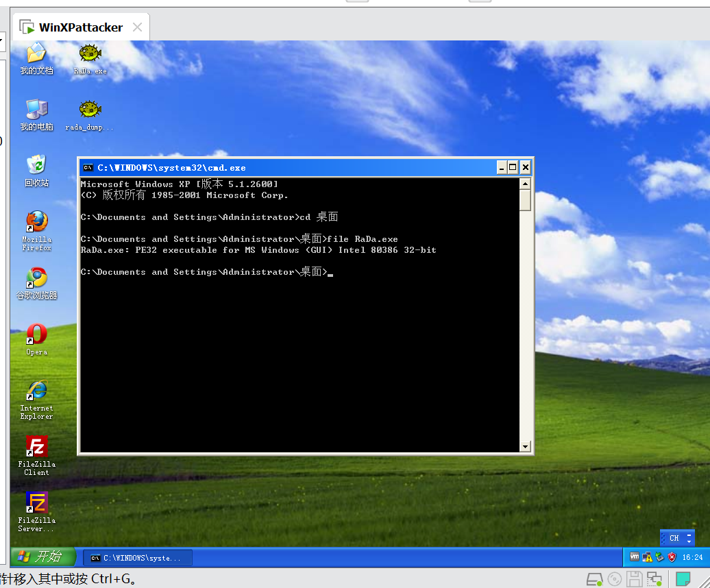The height and width of the screenshot is (588, 710).
Task: Click the Safely Remove Hardware tray icon
Action: click(660, 557)
